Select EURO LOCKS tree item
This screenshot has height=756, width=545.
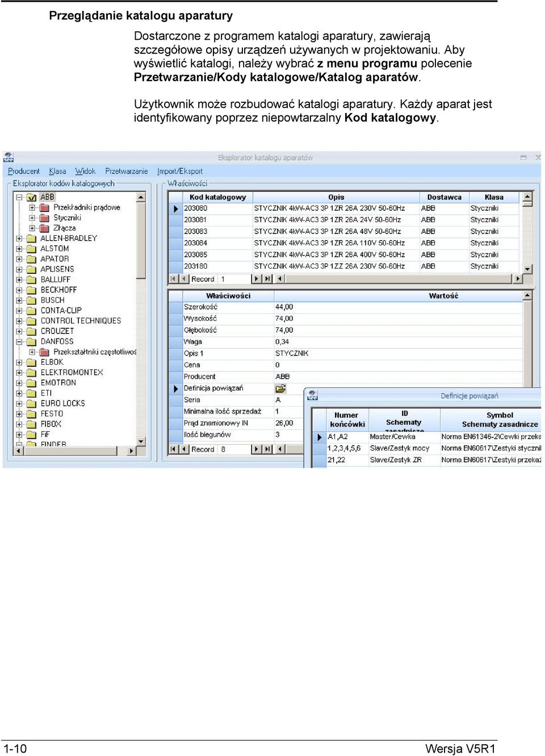tap(62, 403)
